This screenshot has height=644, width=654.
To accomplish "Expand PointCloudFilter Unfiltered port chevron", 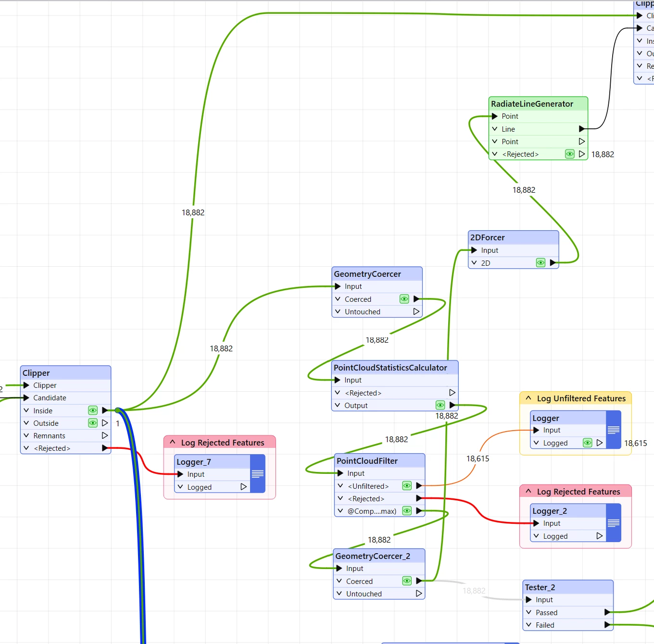I will click(340, 486).
